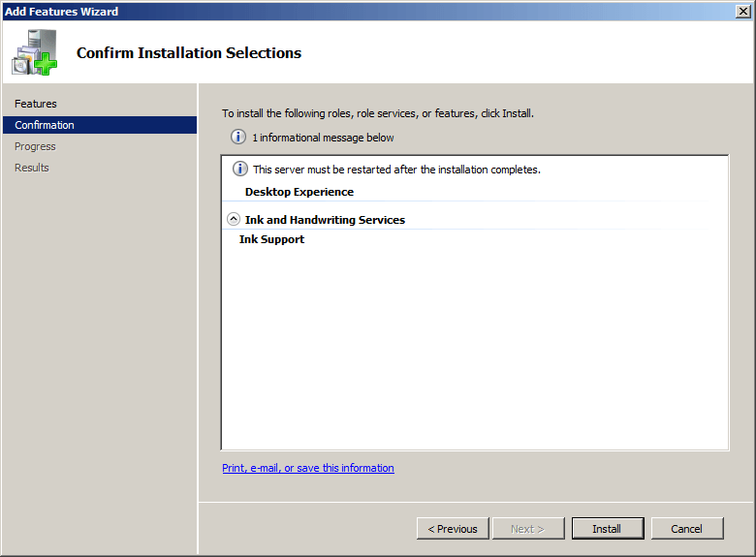Click the 'Ink and Handwriting Services' heading
756x557 pixels.
[x=325, y=220]
